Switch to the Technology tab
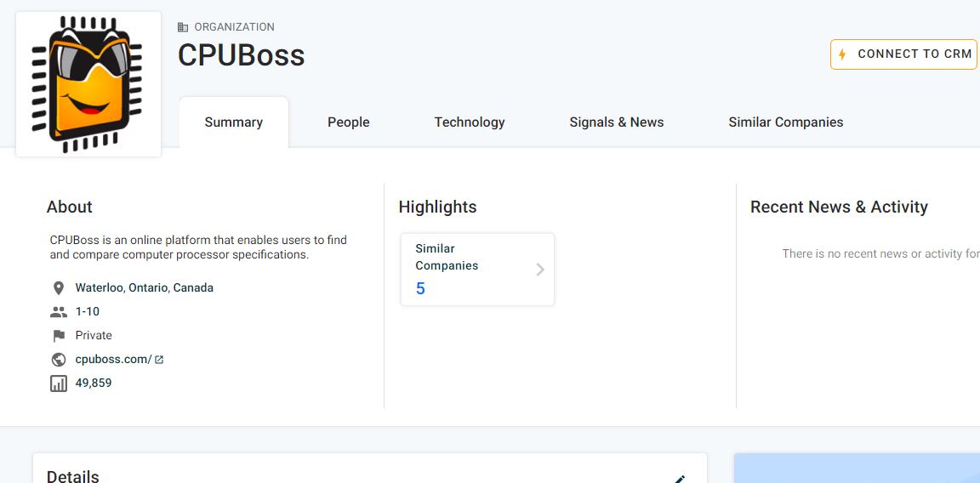Viewport: 980px width, 483px height. (x=470, y=122)
